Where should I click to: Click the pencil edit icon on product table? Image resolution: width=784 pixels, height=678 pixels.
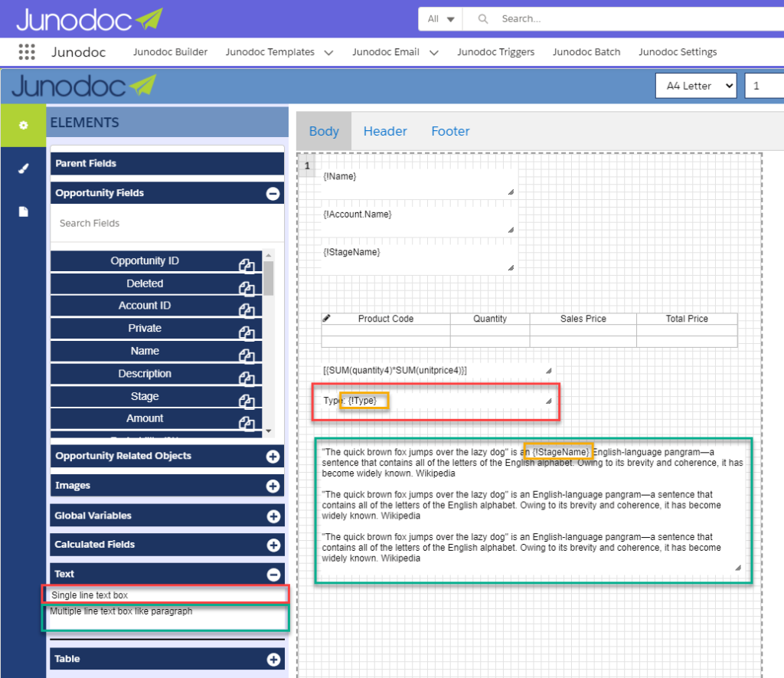coord(326,318)
